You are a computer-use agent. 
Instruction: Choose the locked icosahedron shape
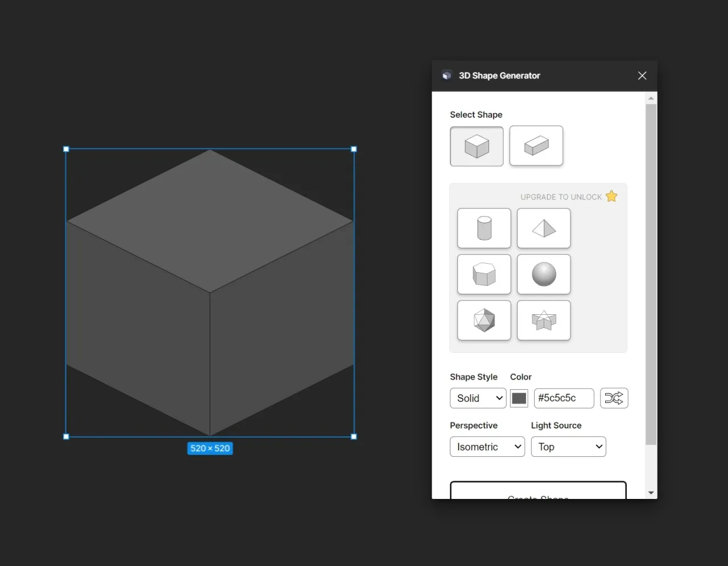pyautogui.click(x=484, y=320)
